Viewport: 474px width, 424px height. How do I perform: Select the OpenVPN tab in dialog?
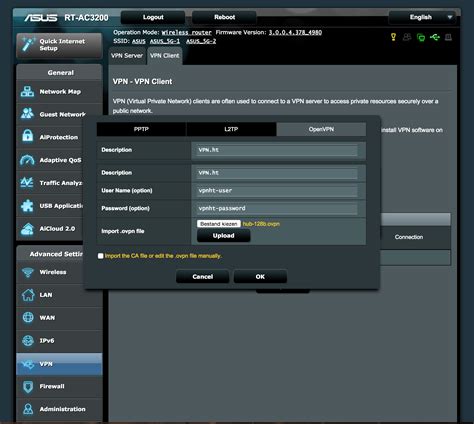pos(321,129)
